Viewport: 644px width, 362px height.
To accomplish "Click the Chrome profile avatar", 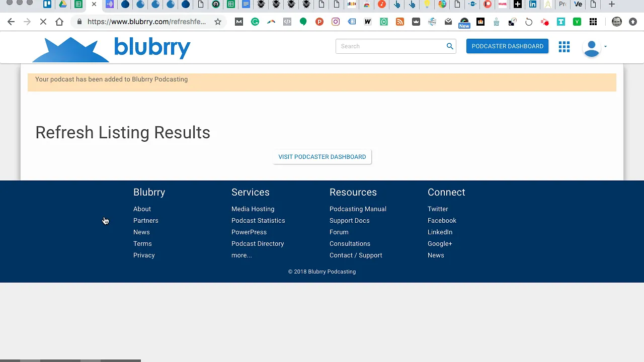I will click(617, 22).
